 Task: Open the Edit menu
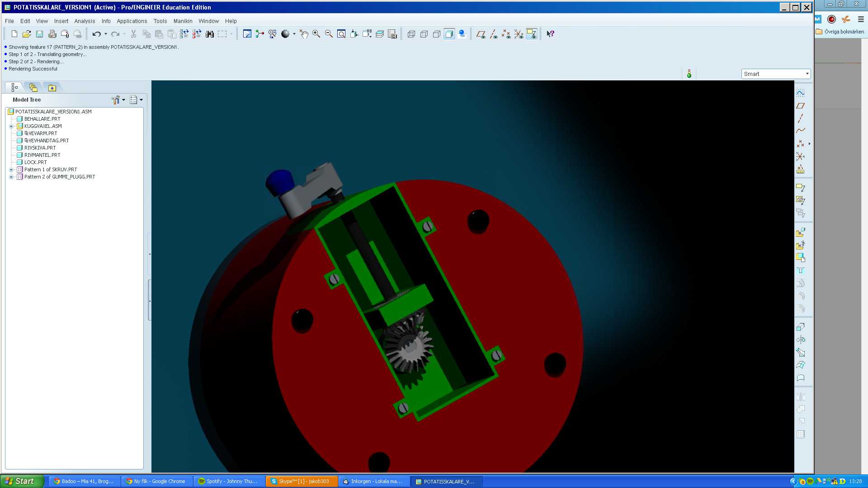pos(25,21)
